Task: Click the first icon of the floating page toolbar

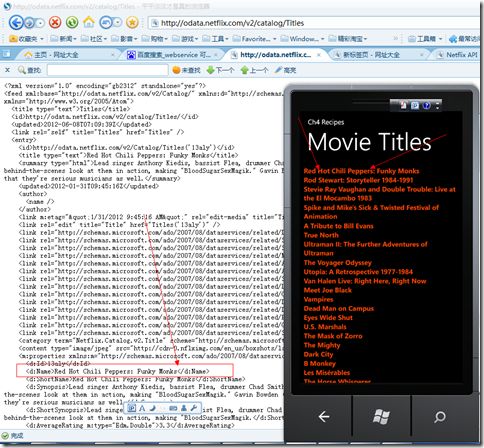Action: (x=132, y=408)
